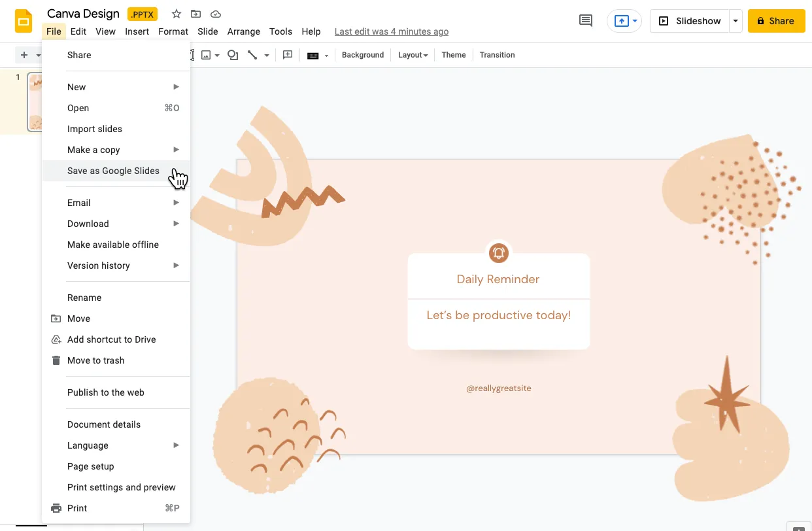812x531 pixels.
Task: Open the Last edit version history link
Action: click(x=391, y=31)
